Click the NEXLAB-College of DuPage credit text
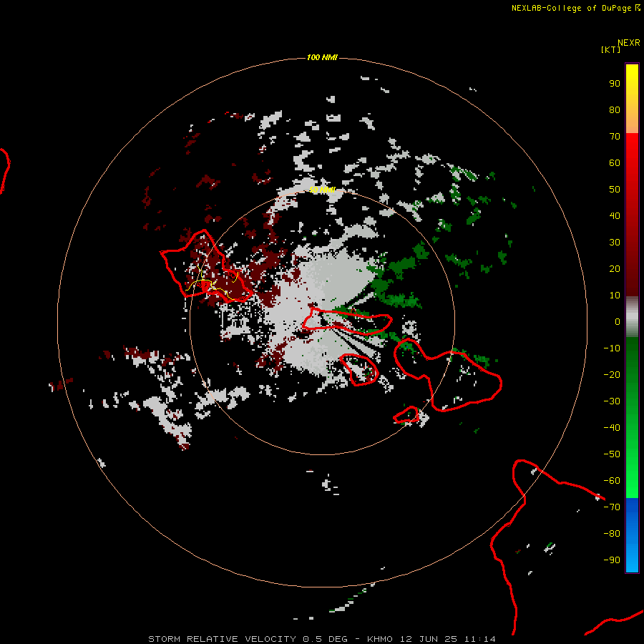 (575, 8)
